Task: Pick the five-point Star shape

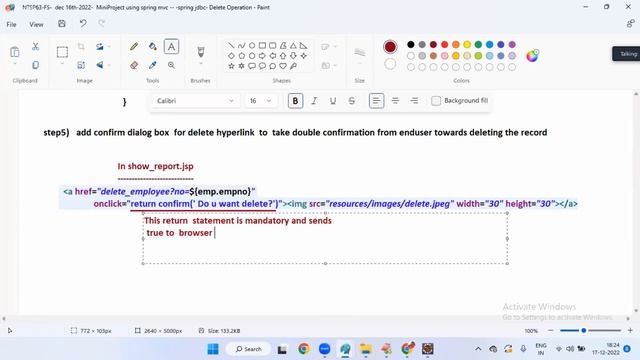Action: click(231, 66)
